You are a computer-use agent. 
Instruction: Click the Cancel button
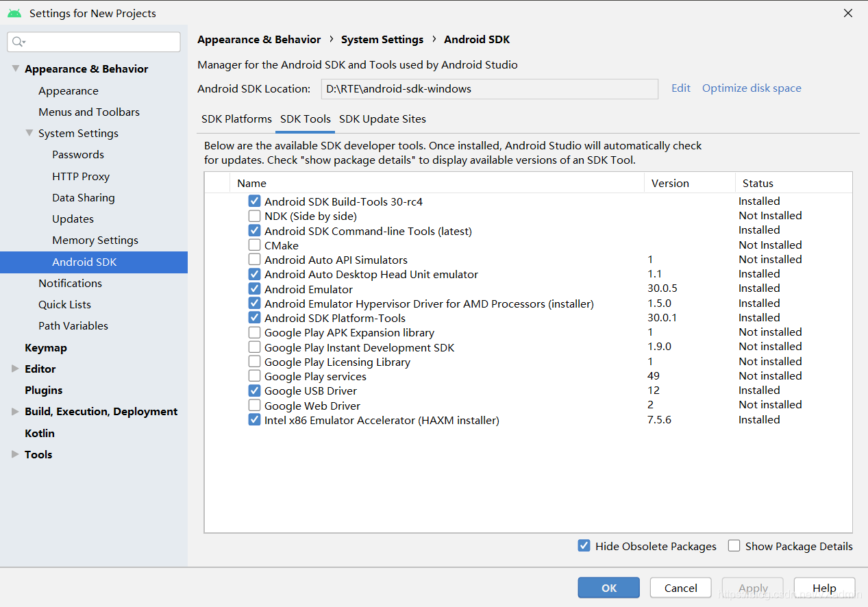[681, 588]
